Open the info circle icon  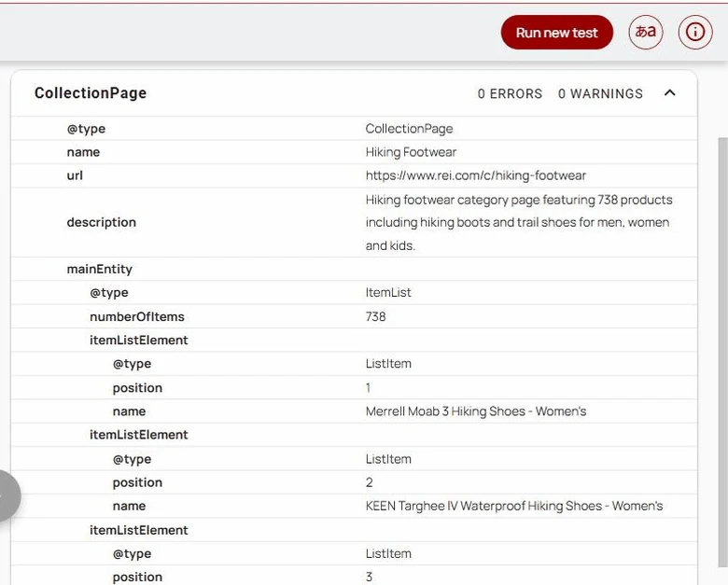[x=695, y=32]
